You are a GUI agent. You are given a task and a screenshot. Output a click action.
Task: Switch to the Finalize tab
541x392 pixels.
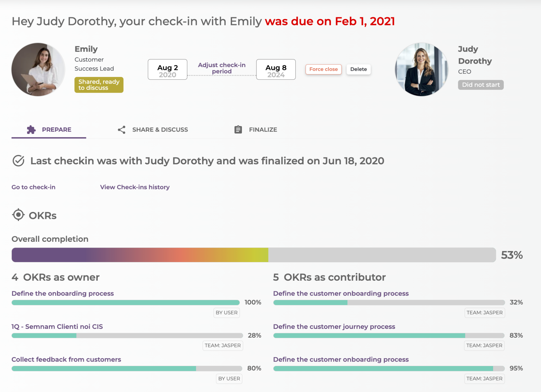[263, 130]
